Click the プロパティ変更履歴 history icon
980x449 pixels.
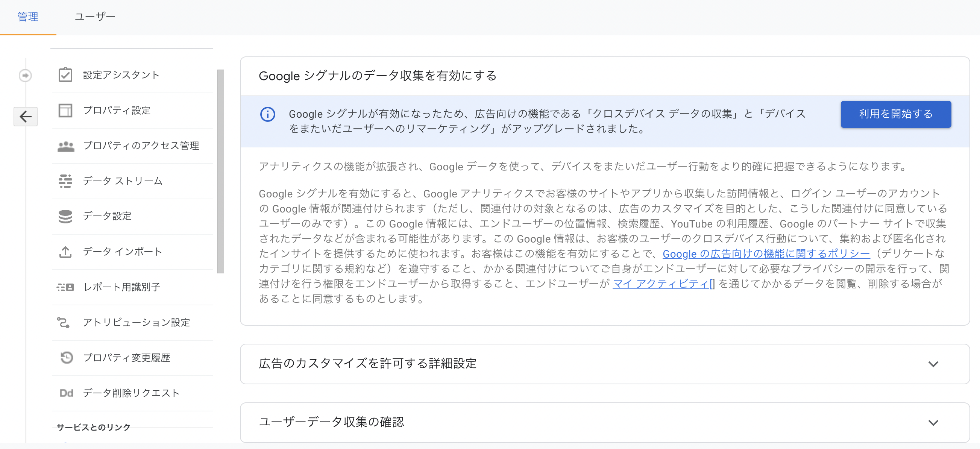click(x=67, y=358)
